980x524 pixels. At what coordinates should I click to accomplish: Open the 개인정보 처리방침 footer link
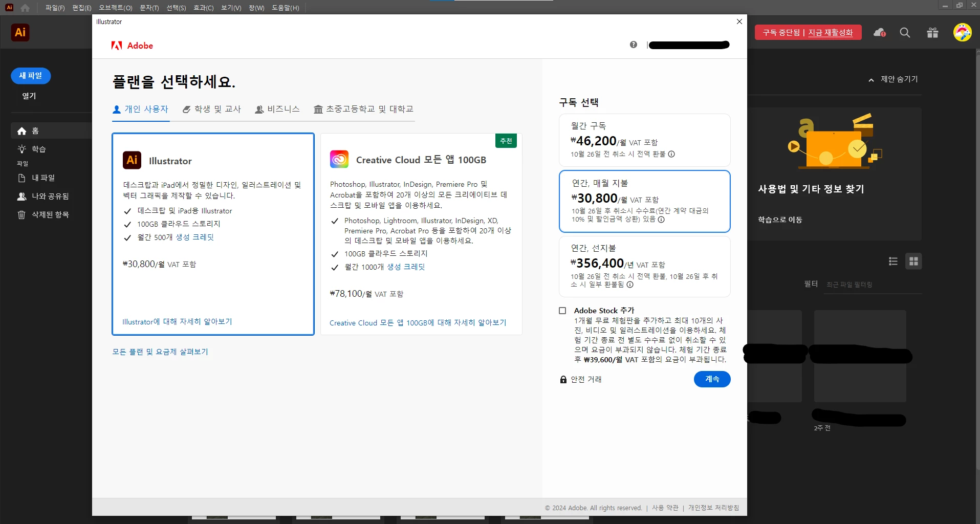pyautogui.click(x=713, y=508)
